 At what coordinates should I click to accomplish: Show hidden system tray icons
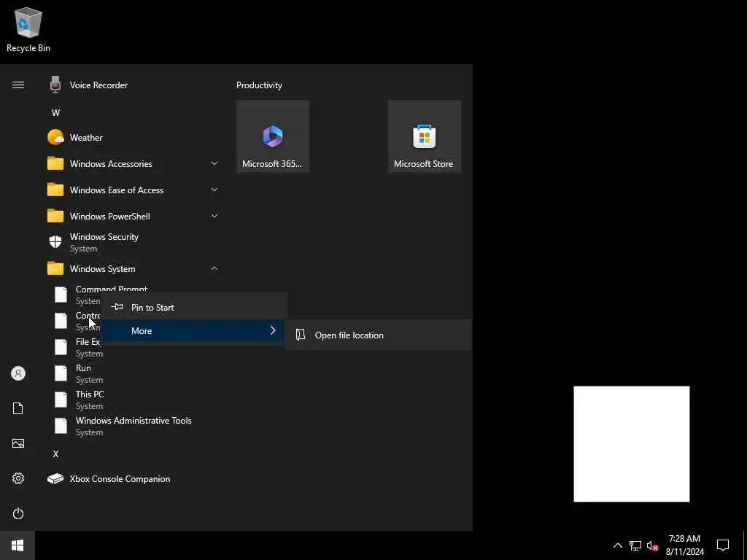[617, 545]
